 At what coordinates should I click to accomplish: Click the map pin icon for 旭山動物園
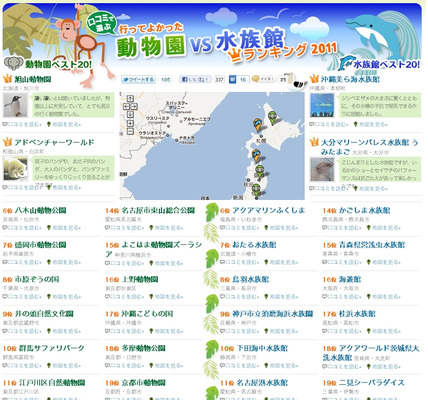click(48, 124)
